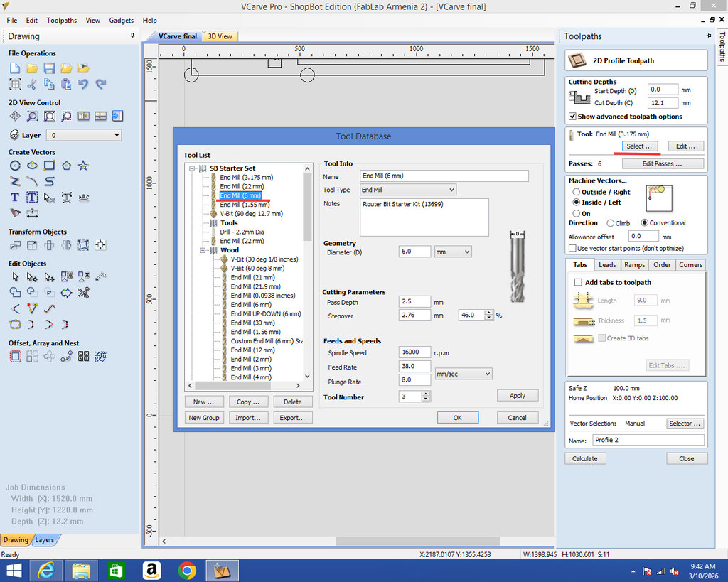Screen dimensions: 728x582
Task: Increase the Tool Number spinner
Action: [426, 394]
